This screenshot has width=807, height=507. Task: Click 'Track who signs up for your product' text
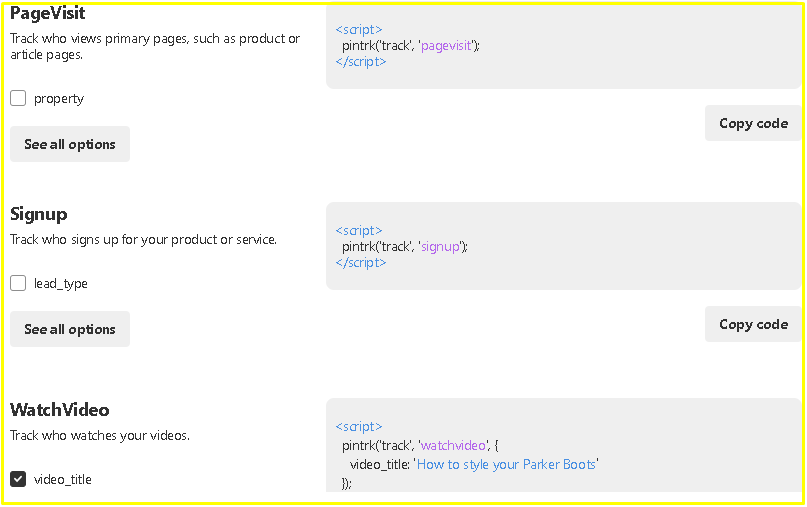pos(114,239)
